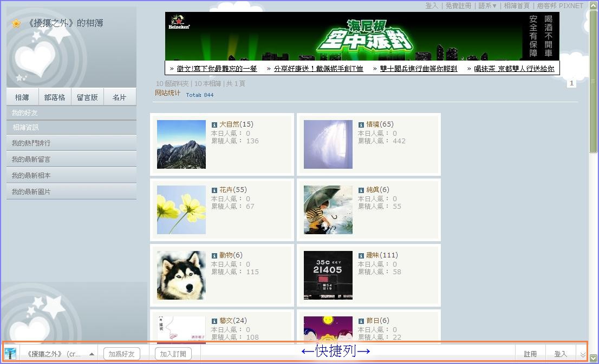Click the info icon beside 節日 album
Image resolution: width=599 pixels, height=364 pixels.
point(361,321)
